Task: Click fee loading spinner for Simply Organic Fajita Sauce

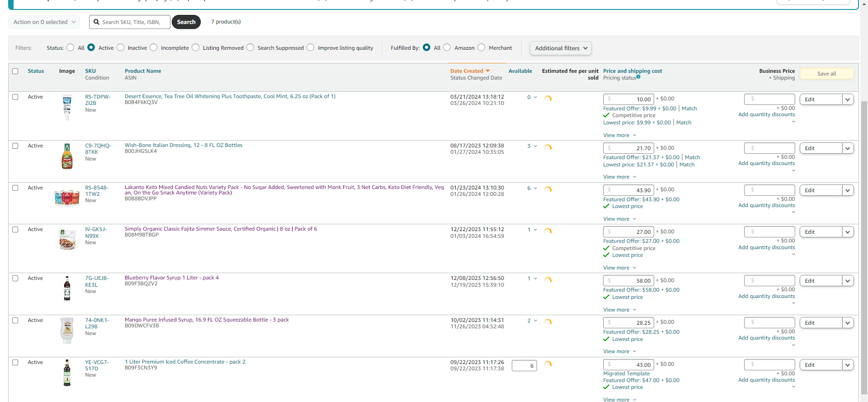Action: point(548,231)
